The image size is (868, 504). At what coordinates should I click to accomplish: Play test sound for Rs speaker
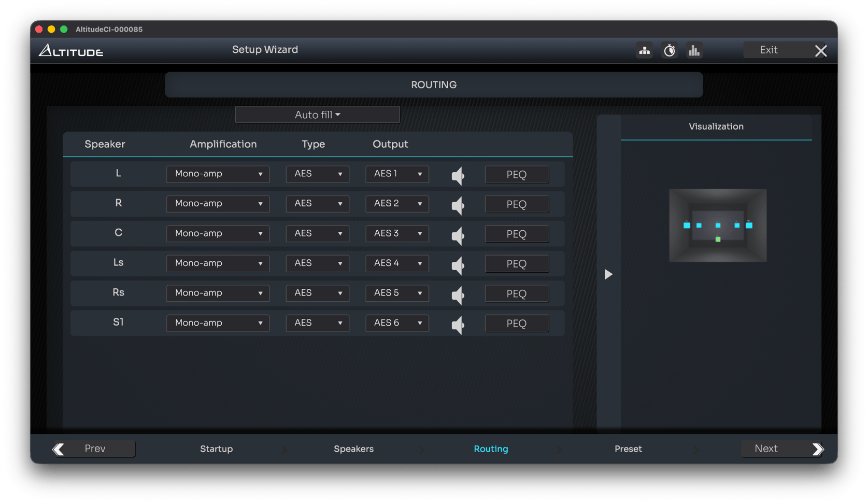click(x=458, y=295)
